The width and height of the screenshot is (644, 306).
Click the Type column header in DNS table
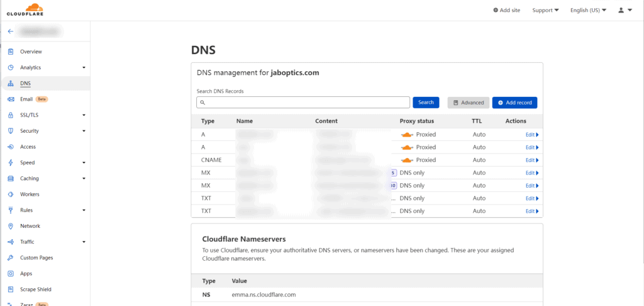[x=208, y=122]
